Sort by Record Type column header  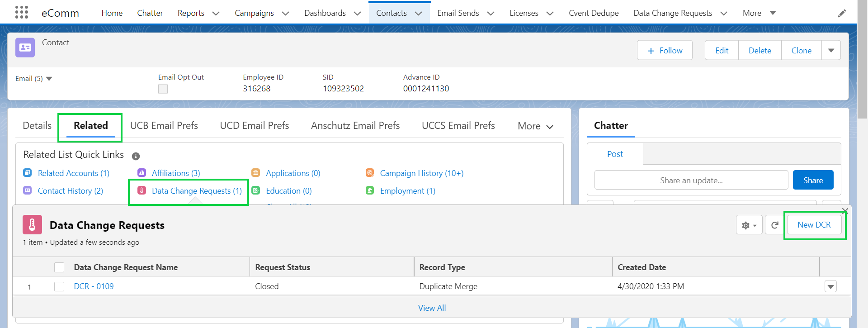tap(513, 267)
